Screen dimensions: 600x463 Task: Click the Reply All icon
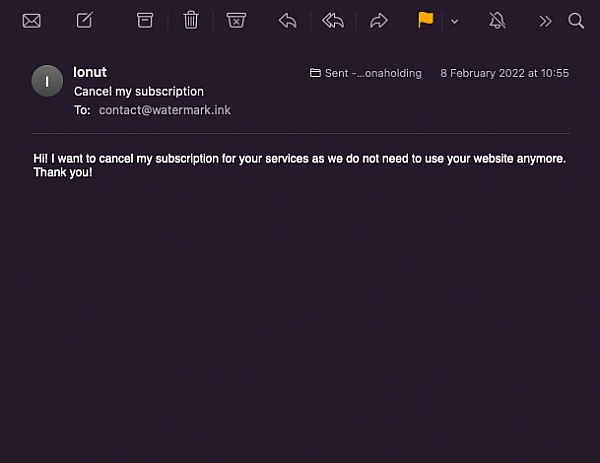[333, 21]
